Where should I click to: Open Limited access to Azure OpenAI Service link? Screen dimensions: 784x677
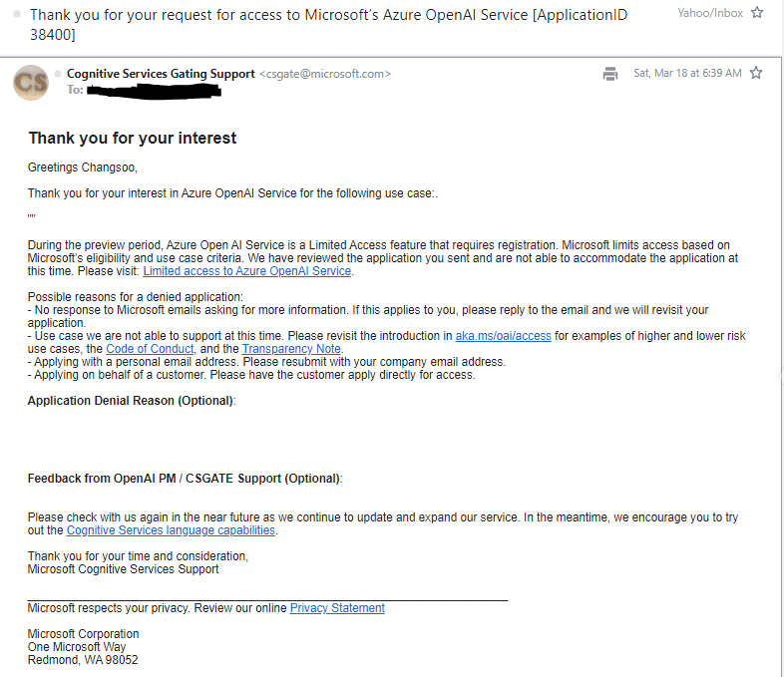point(247,271)
